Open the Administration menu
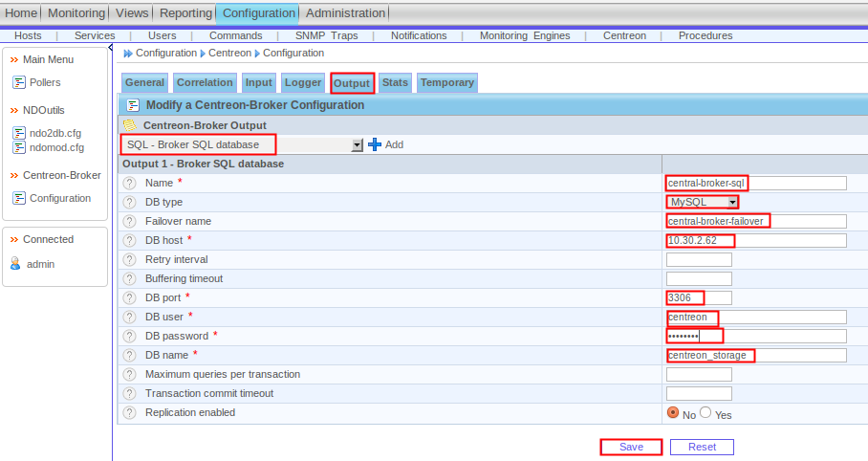Image resolution: width=868 pixels, height=461 pixels. click(x=345, y=13)
